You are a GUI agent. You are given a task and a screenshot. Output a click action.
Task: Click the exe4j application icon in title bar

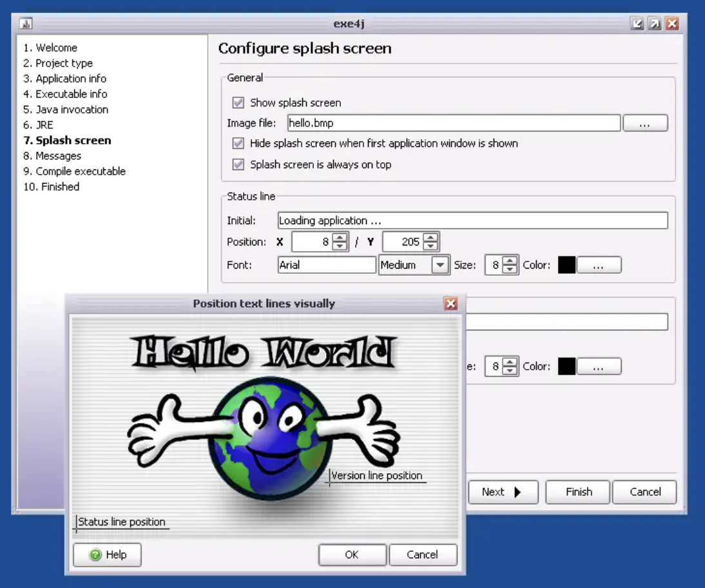[x=26, y=24]
